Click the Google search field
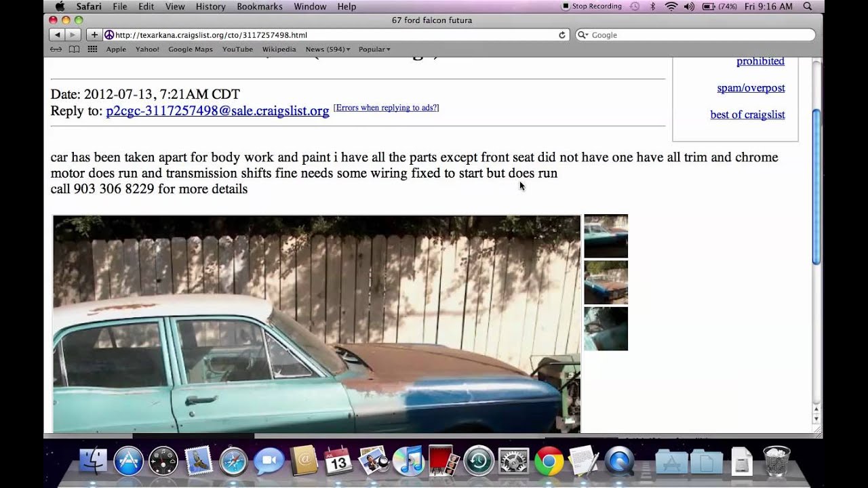Image resolution: width=868 pixels, height=488 pixels. click(x=695, y=35)
